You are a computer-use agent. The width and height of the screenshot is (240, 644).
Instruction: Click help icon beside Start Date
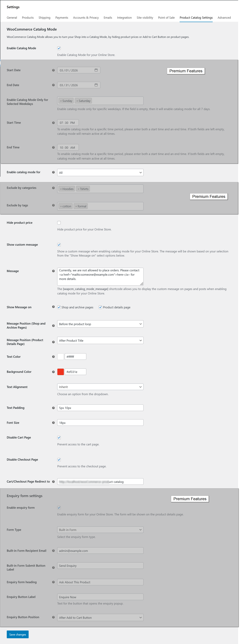53,70
